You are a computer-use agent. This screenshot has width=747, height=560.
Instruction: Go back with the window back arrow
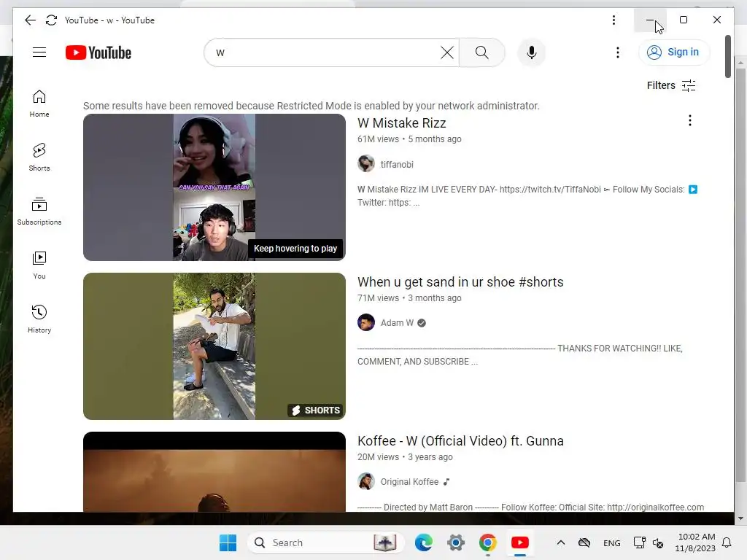tap(30, 20)
